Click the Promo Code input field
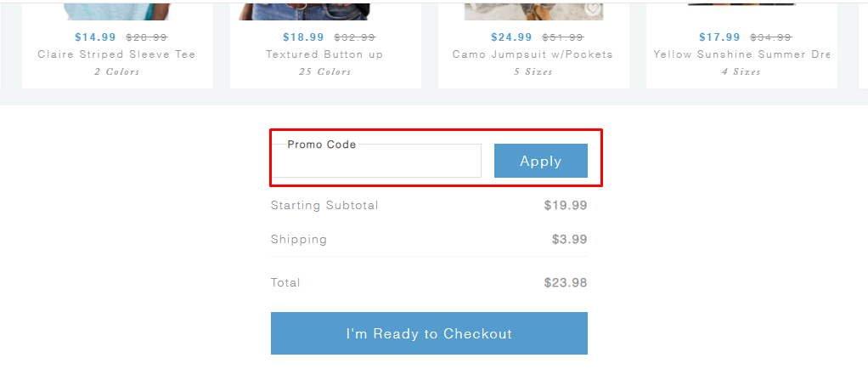868x375 pixels. 376,162
